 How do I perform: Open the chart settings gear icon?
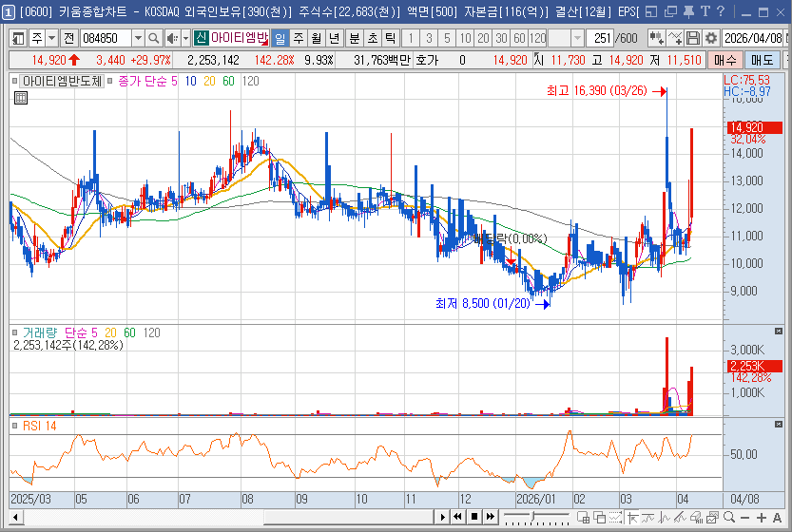tap(710, 38)
